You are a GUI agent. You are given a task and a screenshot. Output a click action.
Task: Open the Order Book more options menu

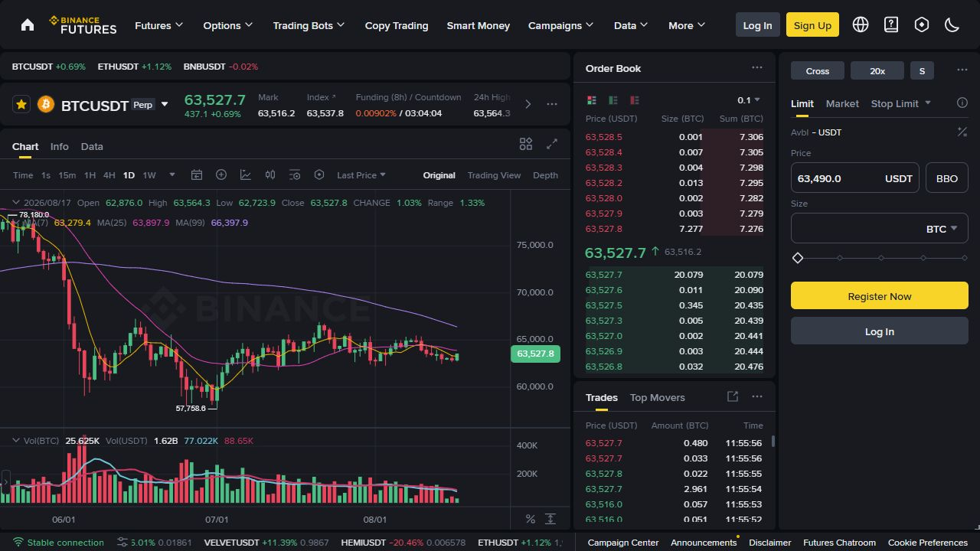pyautogui.click(x=757, y=67)
